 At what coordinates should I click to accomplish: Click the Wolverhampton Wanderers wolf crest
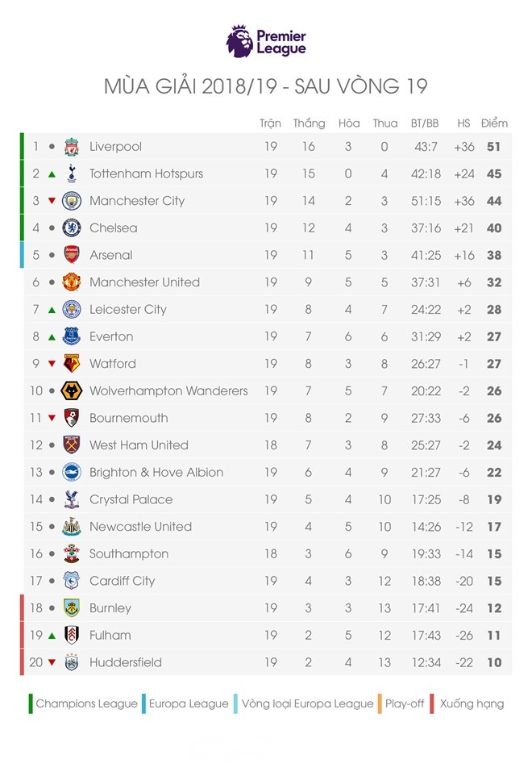tap(72, 391)
